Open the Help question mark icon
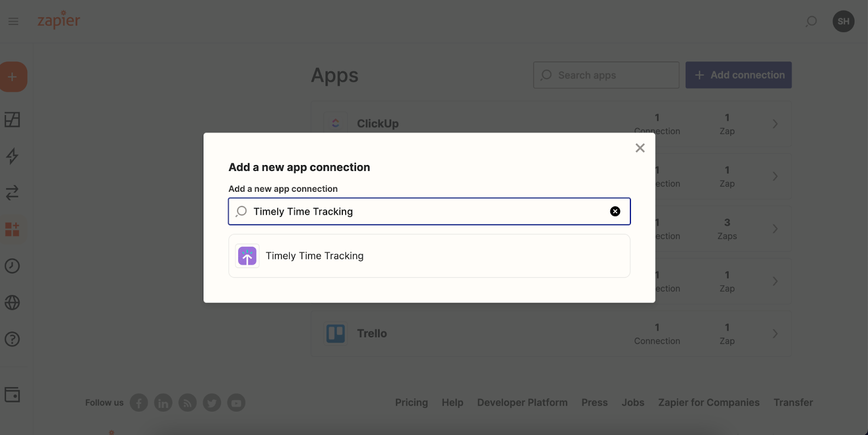This screenshot has height=435, width=868. 12,339
